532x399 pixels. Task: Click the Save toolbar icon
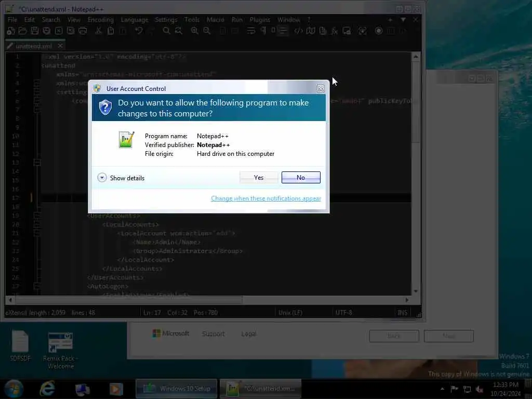35,31
